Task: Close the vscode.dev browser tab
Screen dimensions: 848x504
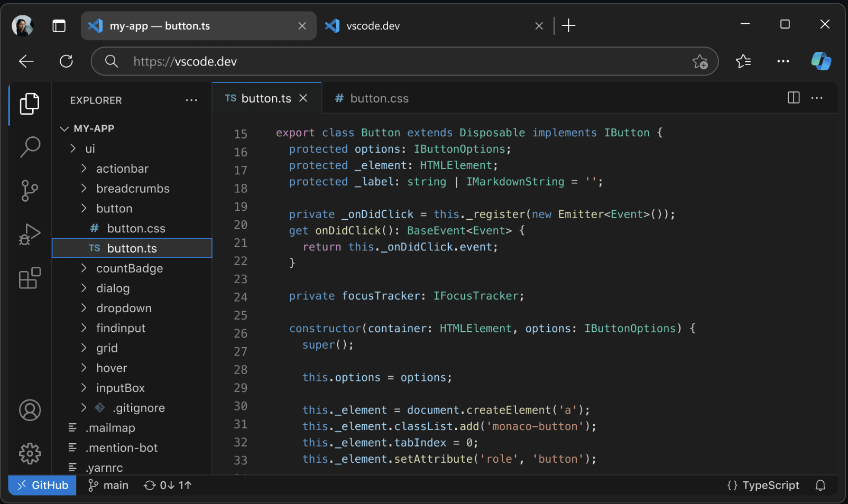Action: click(x=539, y=26)
